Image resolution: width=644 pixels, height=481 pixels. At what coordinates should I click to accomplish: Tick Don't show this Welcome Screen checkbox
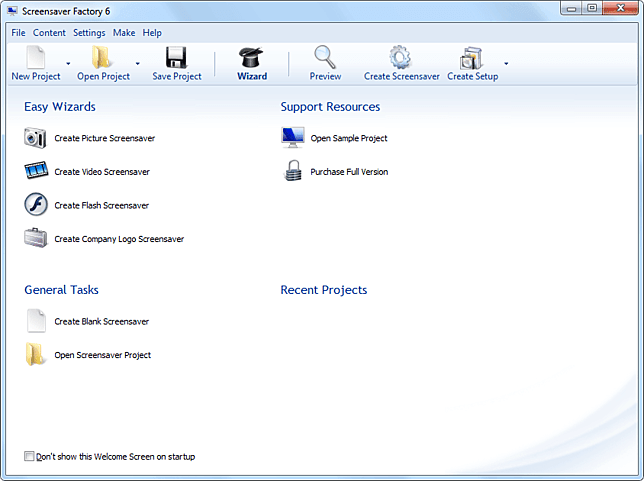click(x=29, y=456)
